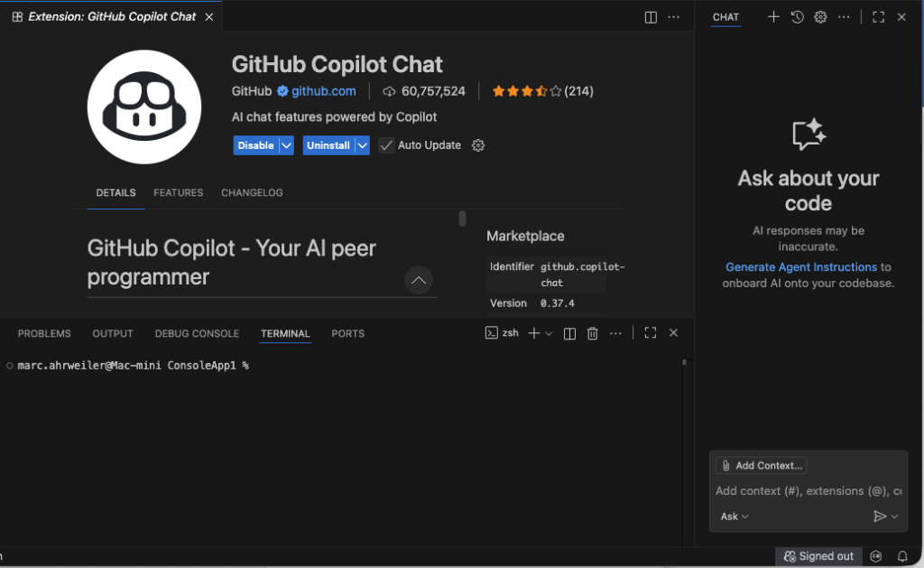This screenshot has width=924, height=568.
Task: Split the editor right with the layout icon
Action: 651,17
